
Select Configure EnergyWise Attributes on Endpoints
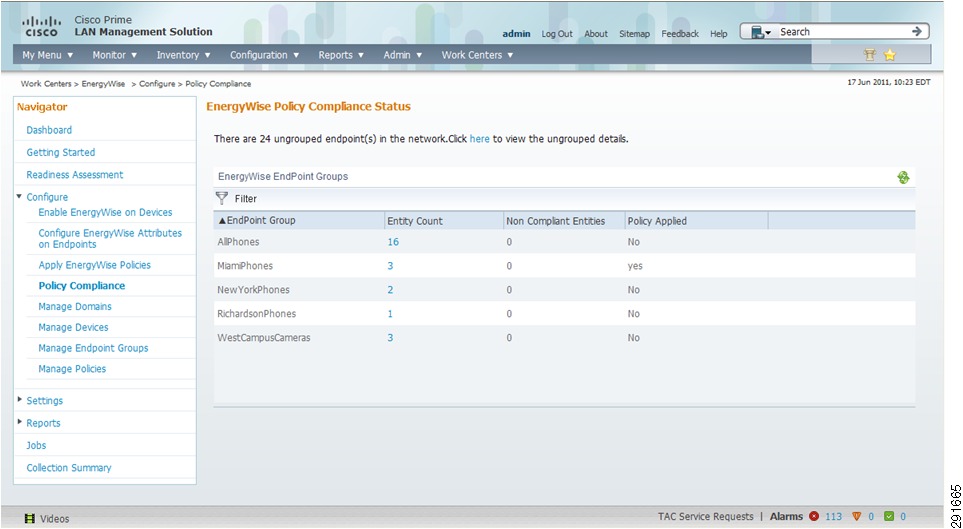(110, 238)
